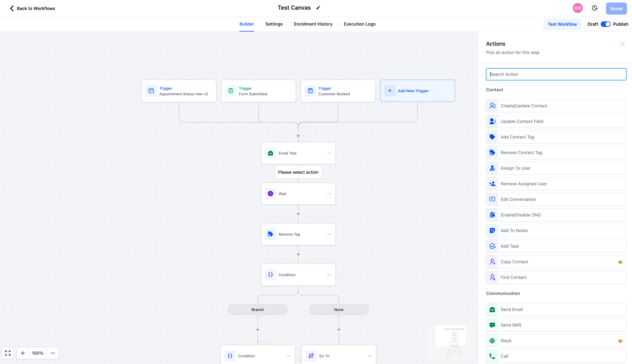This screenshot has height=364, width=632.
Task: Switch to the Builder tab
Action: coord(247,24)
